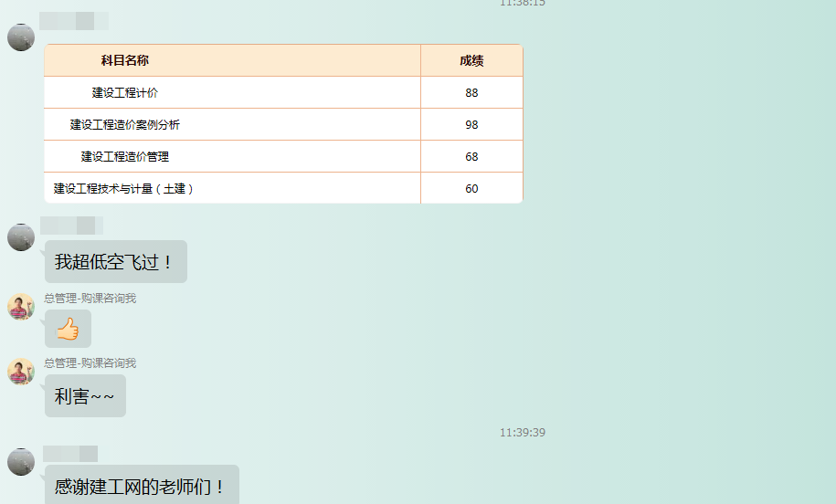The height and width of the screenshot is (504, 836).
Task: Click the admin avatar beside the thumbs-up message
Action: (x=21, y=307)
